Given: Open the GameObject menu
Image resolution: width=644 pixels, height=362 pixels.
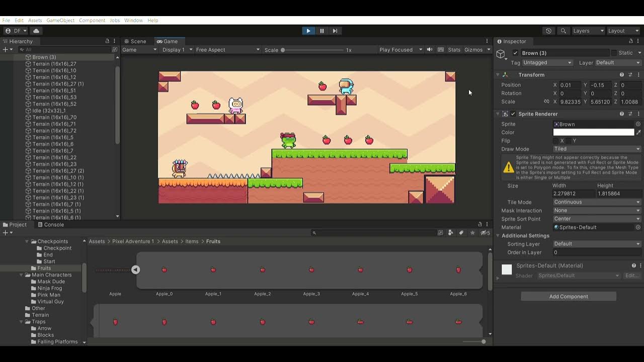Looking at the screenshot, I should point(60,20).
